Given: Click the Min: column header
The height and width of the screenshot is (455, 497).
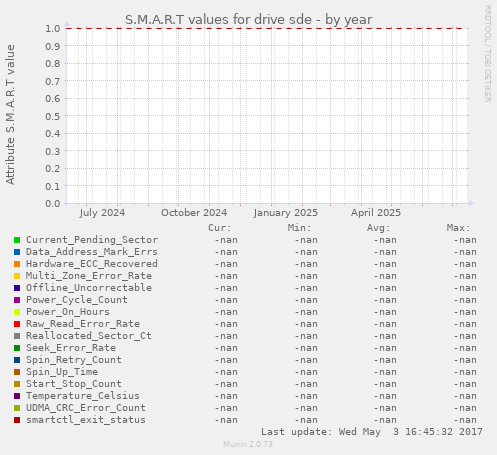Looking at the screenshot, I should tap(299, 228).
